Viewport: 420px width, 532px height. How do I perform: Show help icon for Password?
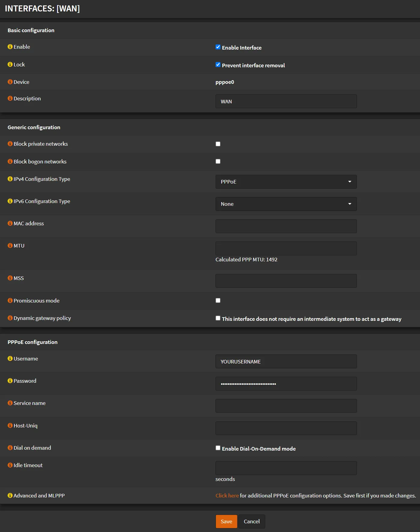coord(10,381)
